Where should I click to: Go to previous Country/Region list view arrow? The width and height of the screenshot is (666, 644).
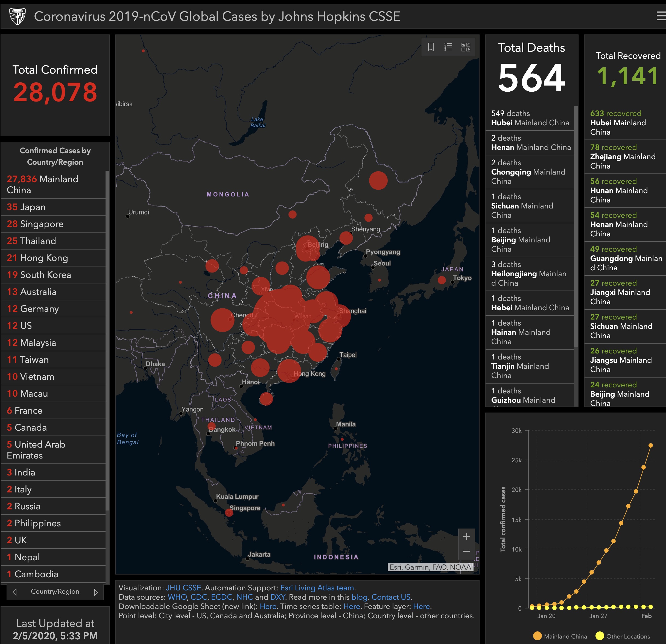pyautogui.click(x=14, y=592)
